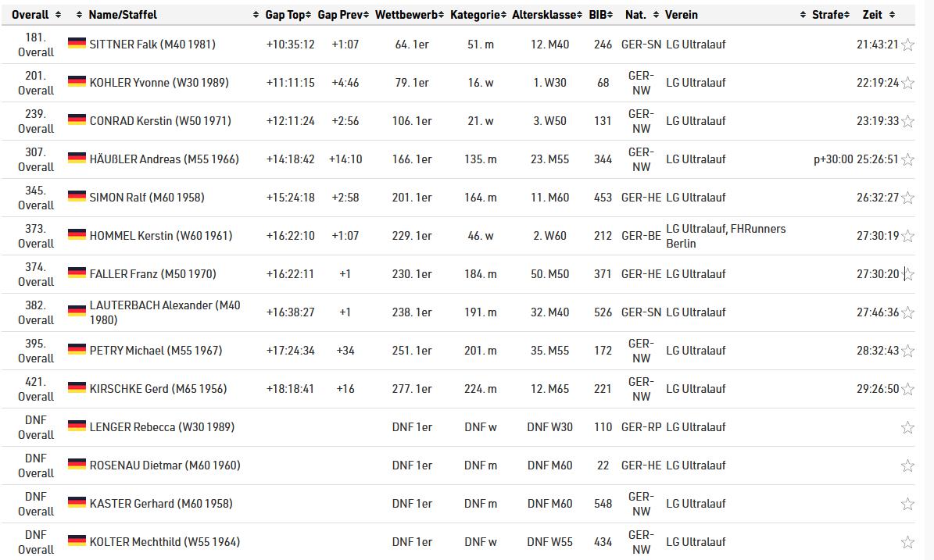The image size is (934, 560).
Task: Star the KOLTER Mechthild row
Action: 907,542
